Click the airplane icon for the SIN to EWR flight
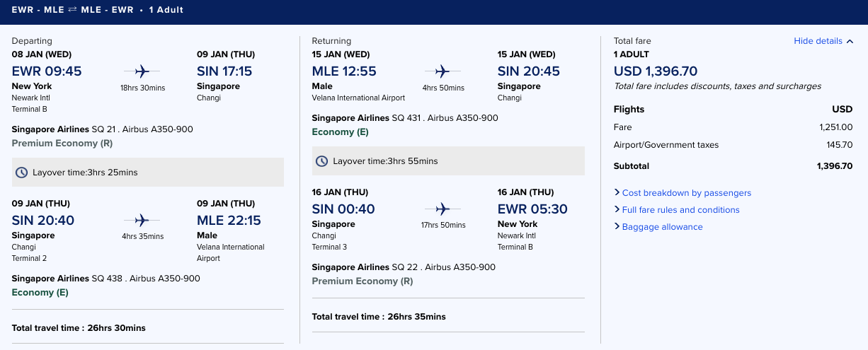The image size is (868, 350). tap(442, 209)
